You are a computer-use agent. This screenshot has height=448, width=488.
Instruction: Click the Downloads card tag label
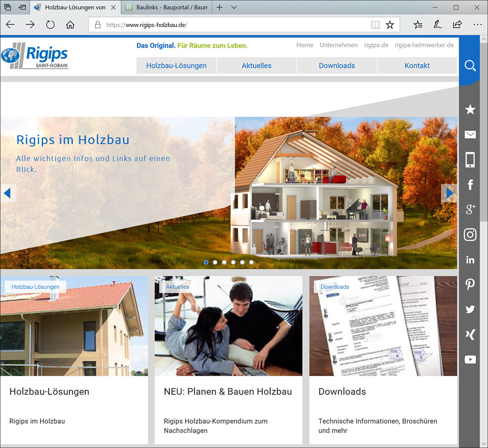pos(335,286)
